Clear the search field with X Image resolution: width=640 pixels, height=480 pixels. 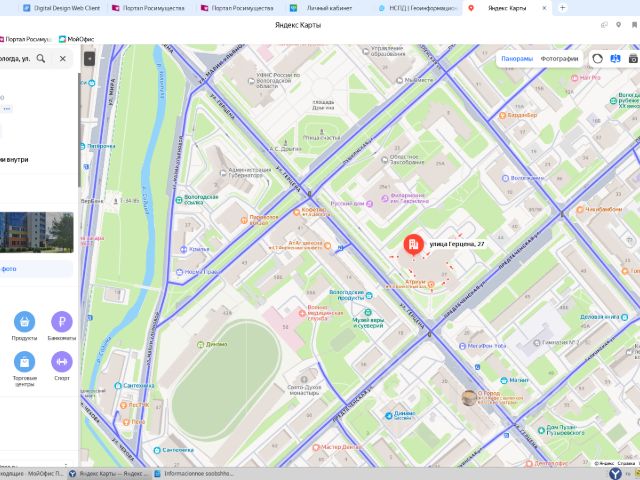(62, 58)
